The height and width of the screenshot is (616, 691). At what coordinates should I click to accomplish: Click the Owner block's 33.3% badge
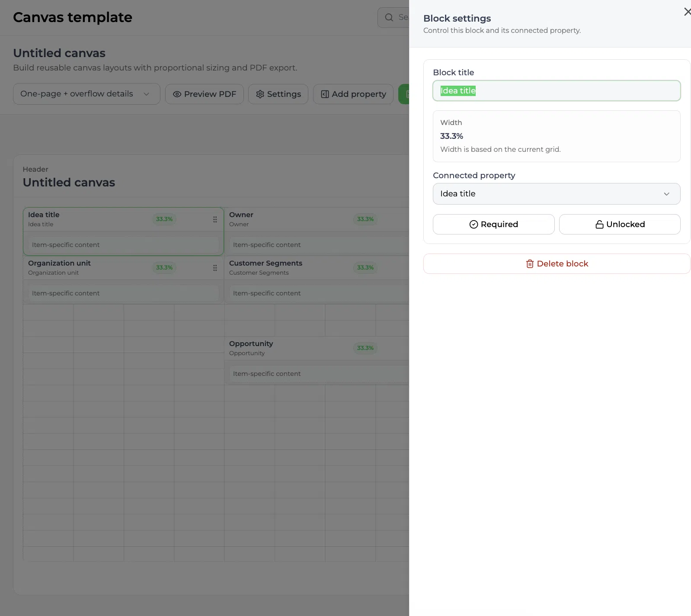365,219
